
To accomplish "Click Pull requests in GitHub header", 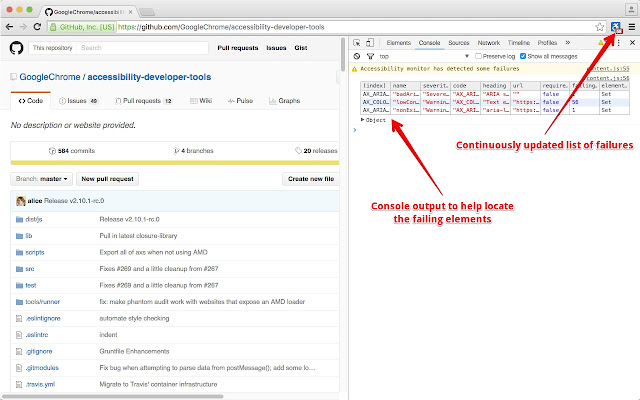I will (x=238, y=48).
